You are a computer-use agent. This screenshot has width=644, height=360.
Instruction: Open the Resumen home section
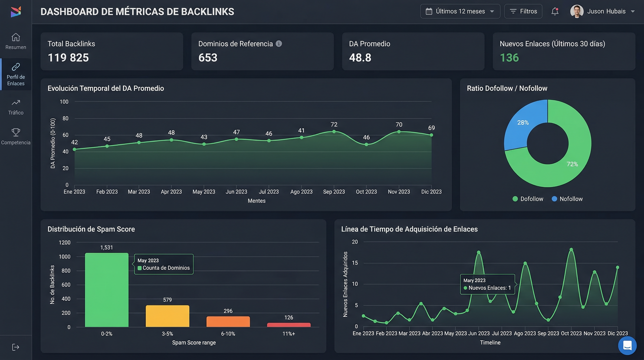coord(15,41)
